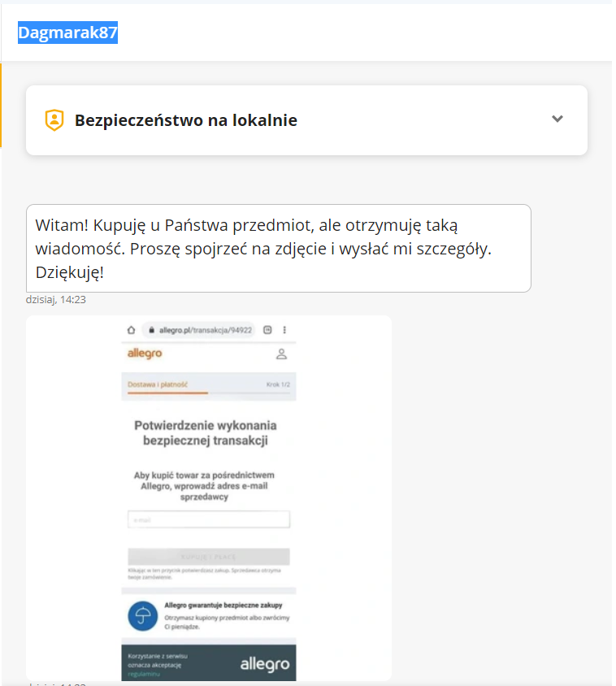This screenshot has height=686, width=616.
Task: Open the user account profile icon
Action: point(281,354)
